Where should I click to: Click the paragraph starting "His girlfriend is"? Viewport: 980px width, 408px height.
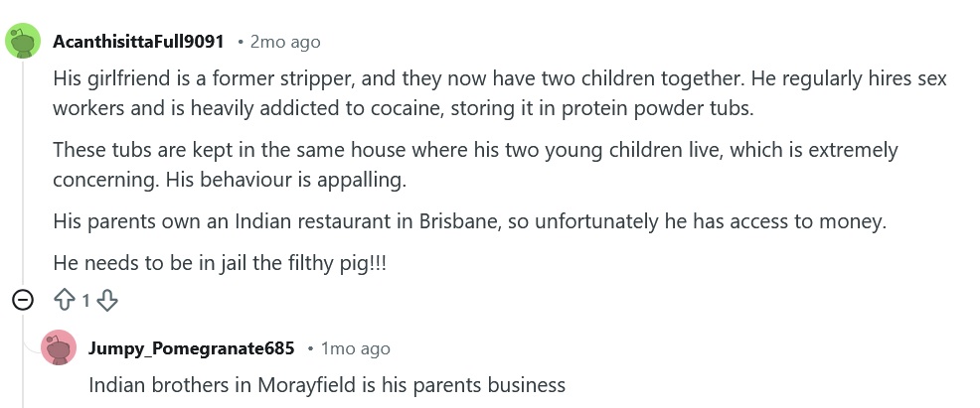click(499, 93)
